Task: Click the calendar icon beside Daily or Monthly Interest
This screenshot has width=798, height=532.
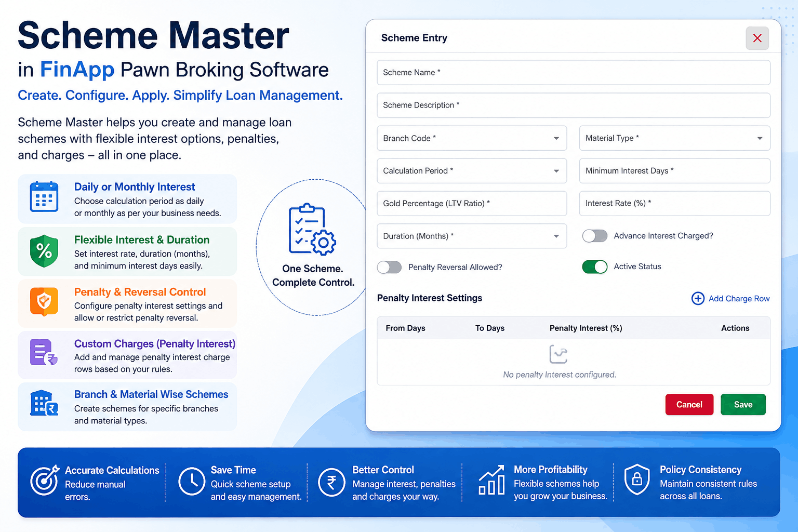Action: click(x=44, y=197)
